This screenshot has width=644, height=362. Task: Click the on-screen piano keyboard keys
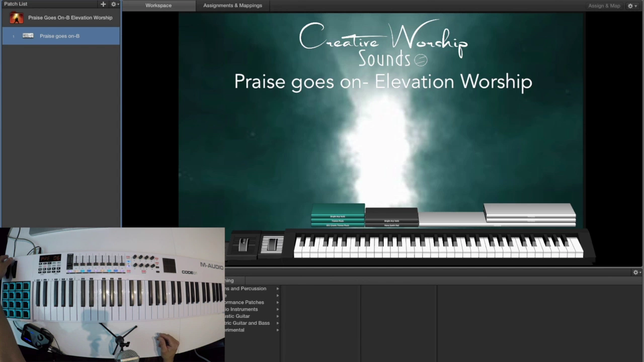pyautogui.click(x=439, y=247)
